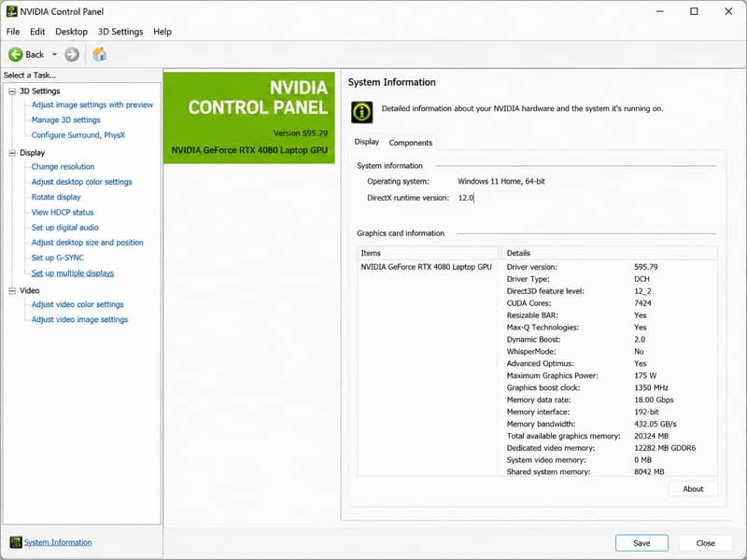Click the Graphics boost clock value 1350 MHz
The width and height of the screenshot is (747, 560).
[x=651, y=388]
